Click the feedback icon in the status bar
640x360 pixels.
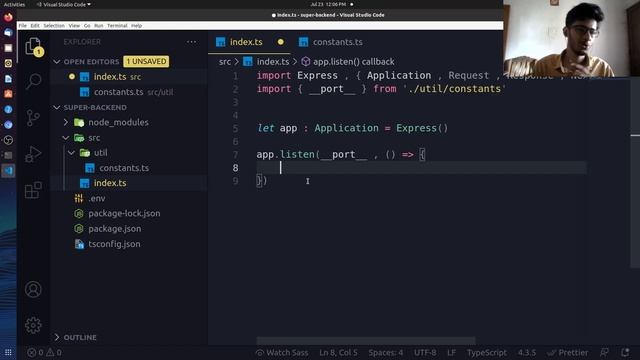pos(604,353)
